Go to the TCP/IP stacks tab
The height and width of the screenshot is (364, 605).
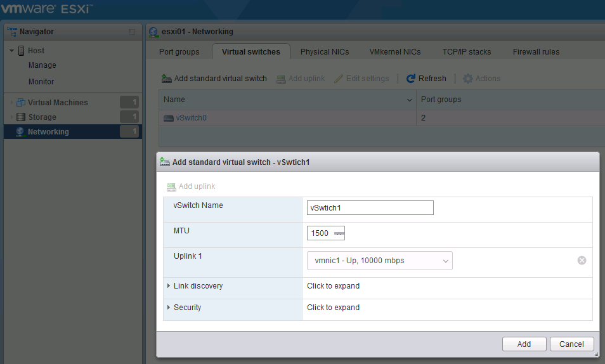click(x=467, y=52)
